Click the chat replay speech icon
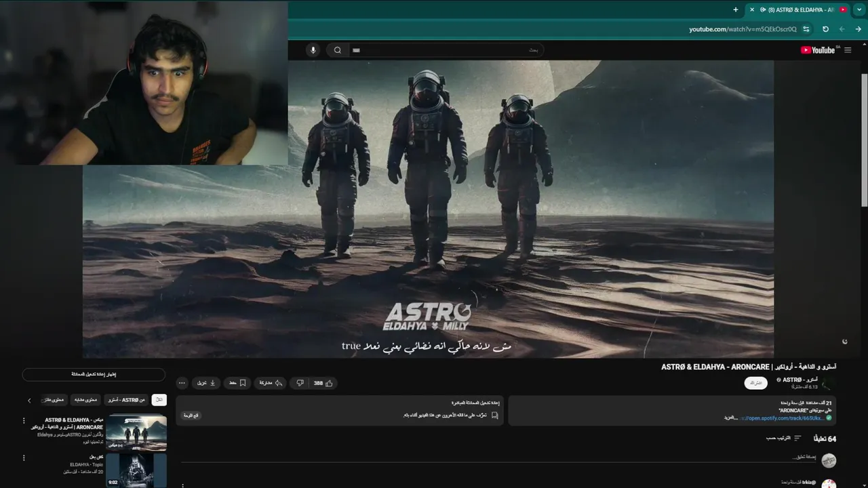868x488 pixels. tap(494, 415)
